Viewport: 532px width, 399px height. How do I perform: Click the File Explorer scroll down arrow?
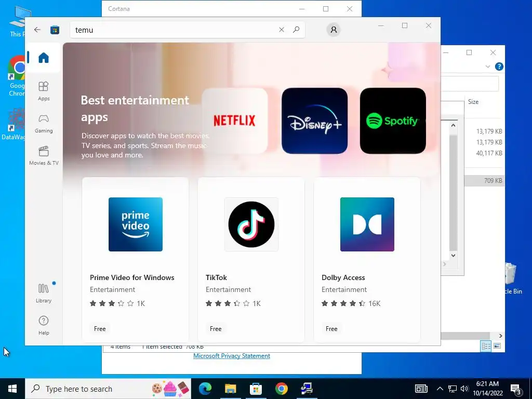[x=453, y=255]
